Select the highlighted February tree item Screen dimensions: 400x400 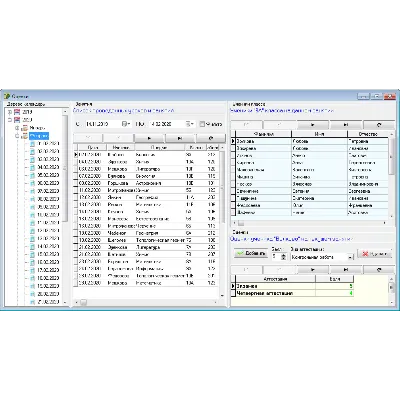pos(39,136)
